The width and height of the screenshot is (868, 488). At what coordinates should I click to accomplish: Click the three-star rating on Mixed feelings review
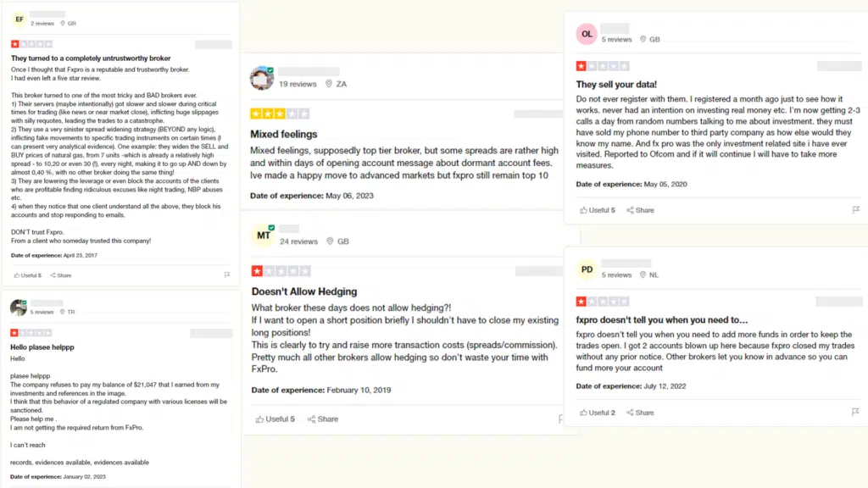click(279, 114)
